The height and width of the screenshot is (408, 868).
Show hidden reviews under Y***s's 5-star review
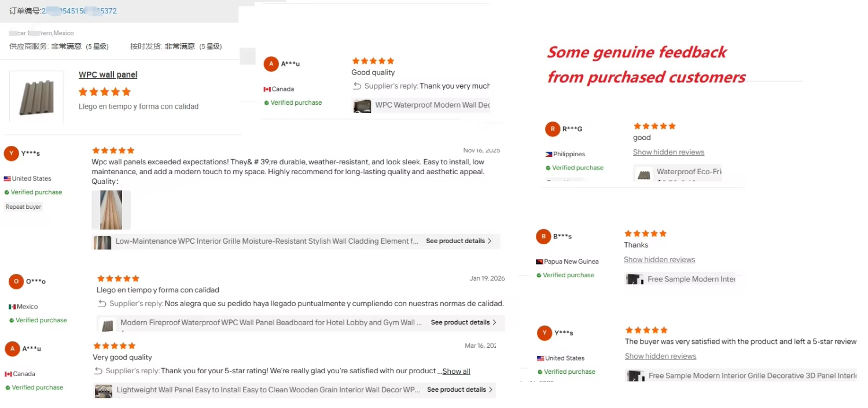pyautogui.click(x=660, y=356)
